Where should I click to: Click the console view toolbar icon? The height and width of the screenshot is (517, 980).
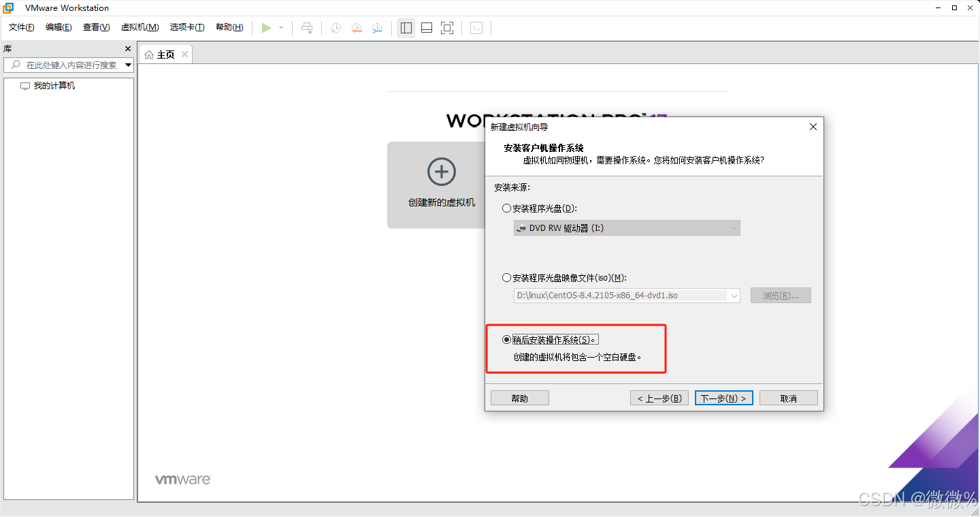[476, 28]
